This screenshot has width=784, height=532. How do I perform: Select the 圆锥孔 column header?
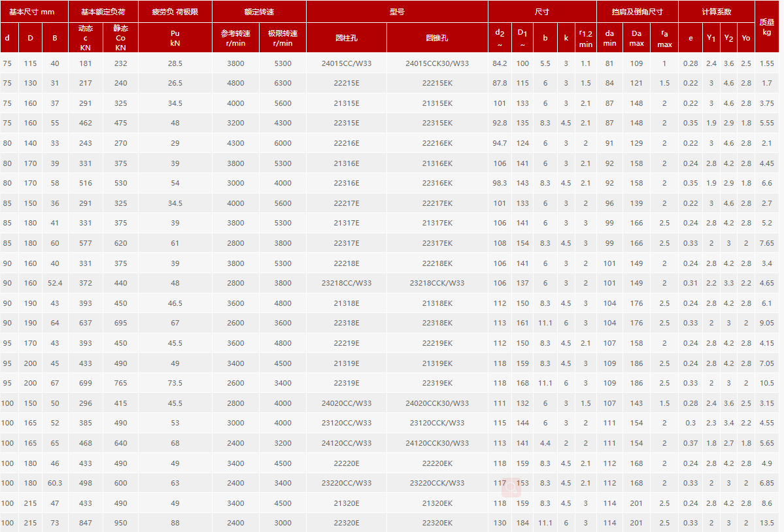437,38
